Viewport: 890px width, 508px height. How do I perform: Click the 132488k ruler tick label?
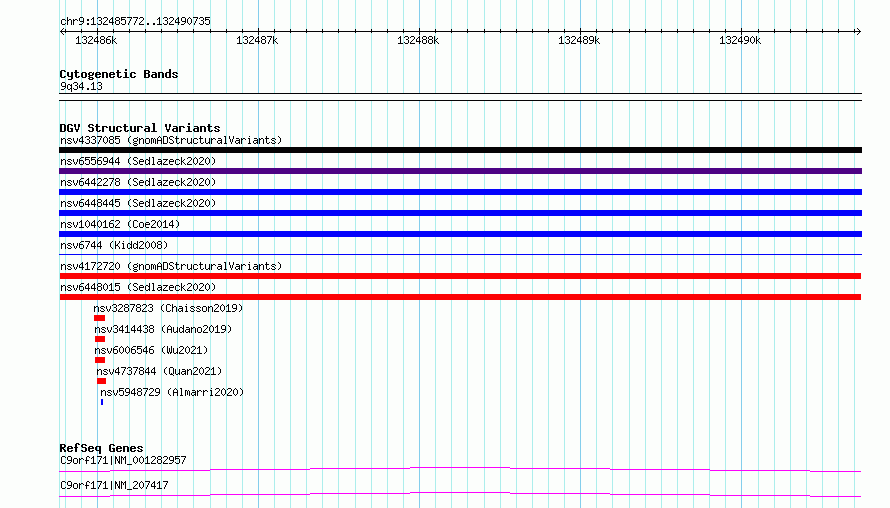point(418,40)
